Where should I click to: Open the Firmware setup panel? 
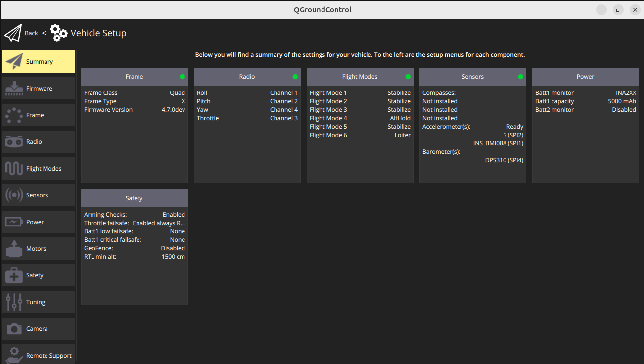click(x=38, y=88)
